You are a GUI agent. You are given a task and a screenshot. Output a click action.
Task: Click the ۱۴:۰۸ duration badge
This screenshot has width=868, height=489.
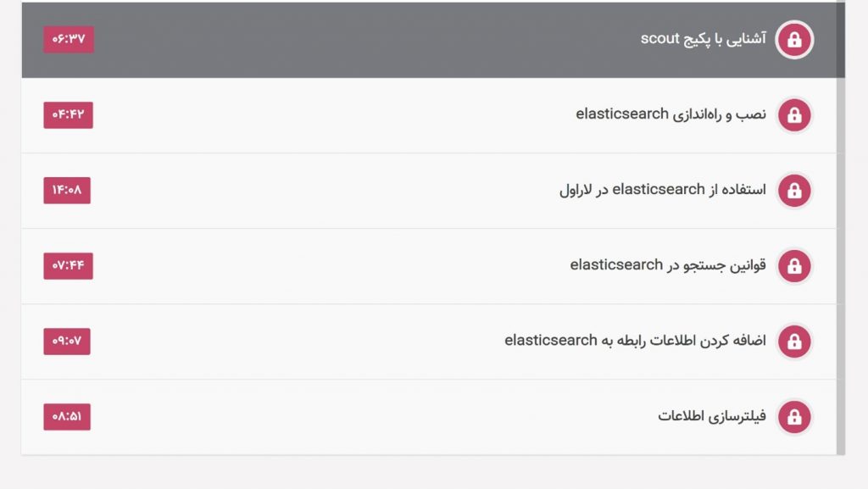[x=67, y=191]
